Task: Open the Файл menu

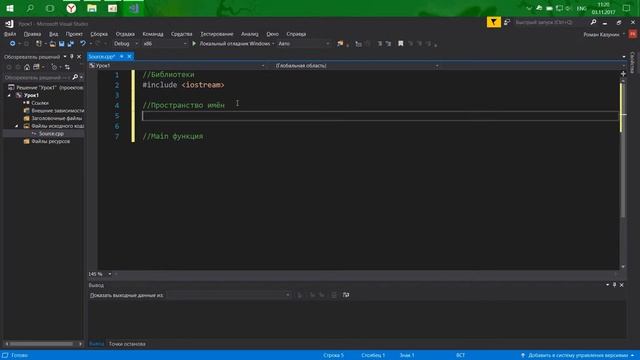Action: pos(10,34)
